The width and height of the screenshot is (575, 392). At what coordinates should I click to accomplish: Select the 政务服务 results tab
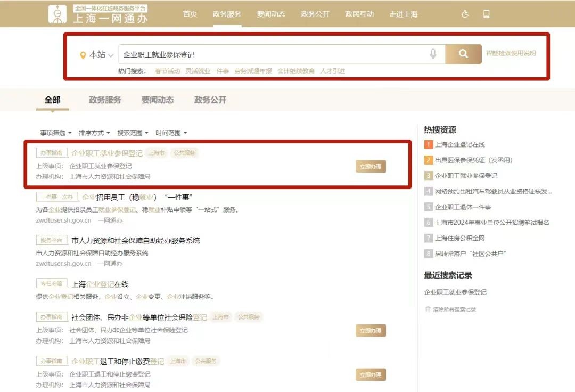[105, 100]
